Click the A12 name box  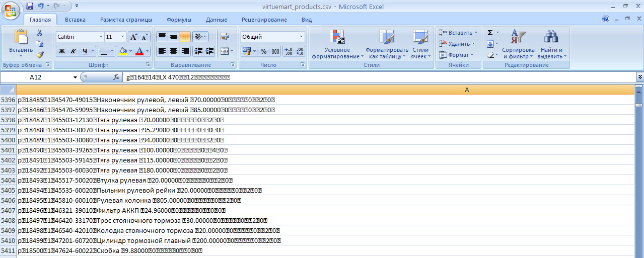tap(35, 77)
